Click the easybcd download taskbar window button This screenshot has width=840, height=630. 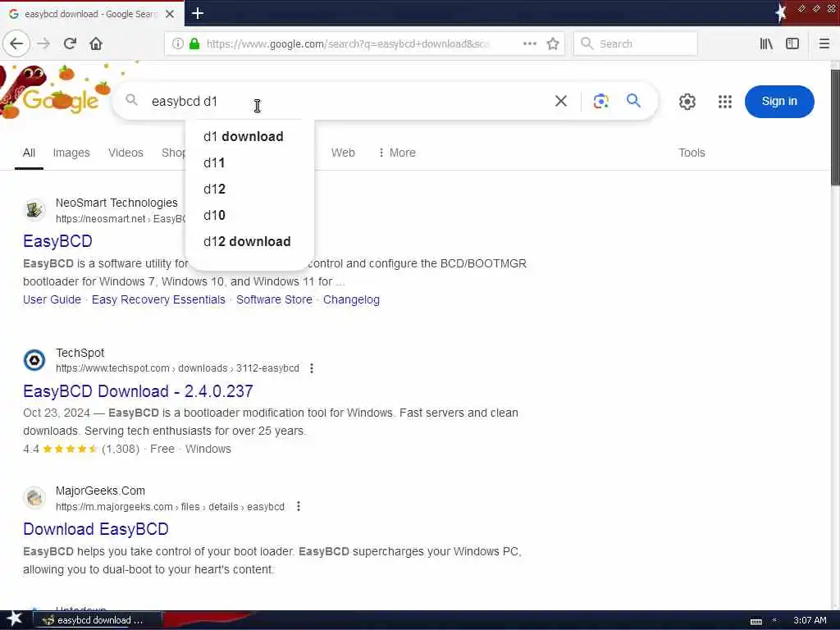tap(98, 620)
